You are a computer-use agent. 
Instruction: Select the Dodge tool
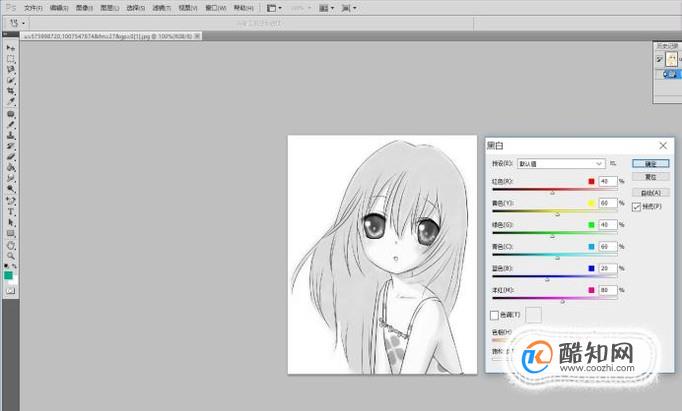coord(10,189)
